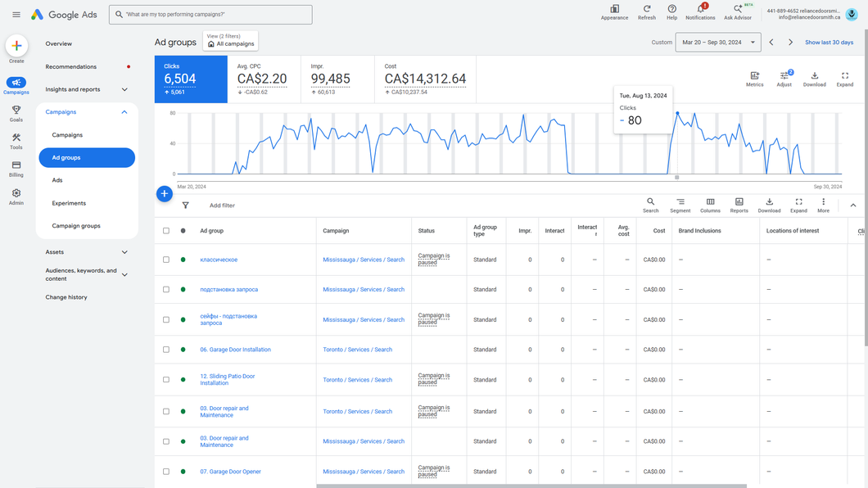Open Admin in left rail
The image size is (868, 488).
coord(16,197)
